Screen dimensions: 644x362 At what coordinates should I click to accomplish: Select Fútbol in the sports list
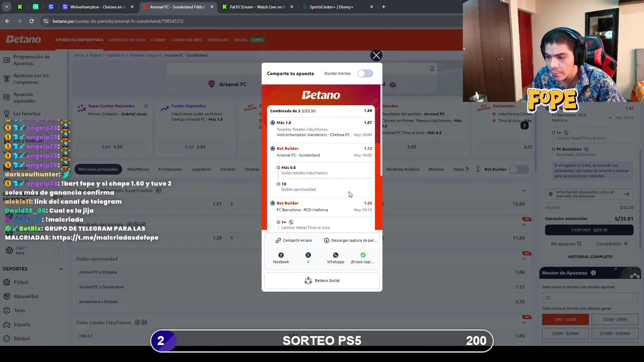(21, 283)
